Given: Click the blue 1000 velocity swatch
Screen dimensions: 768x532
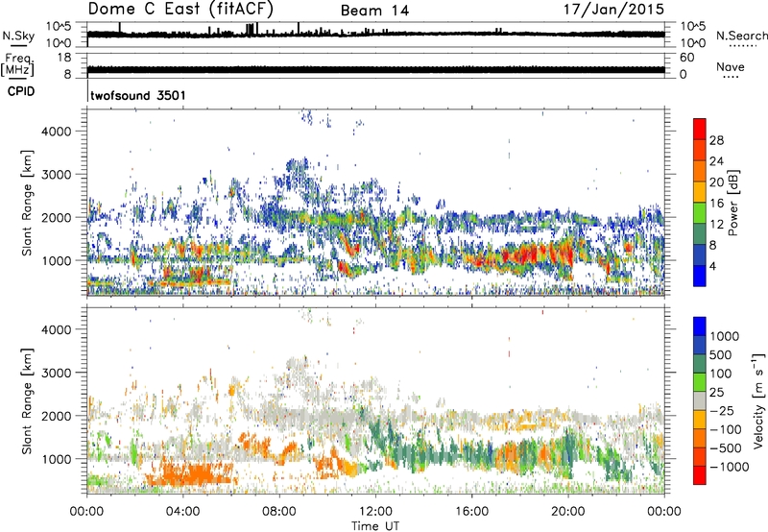Looking at the screenshot, I should [700, 326].
